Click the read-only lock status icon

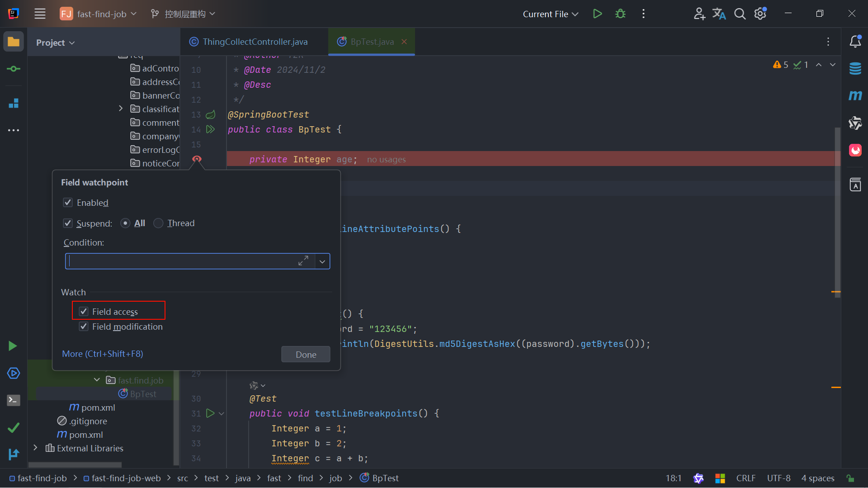[850, 478]
